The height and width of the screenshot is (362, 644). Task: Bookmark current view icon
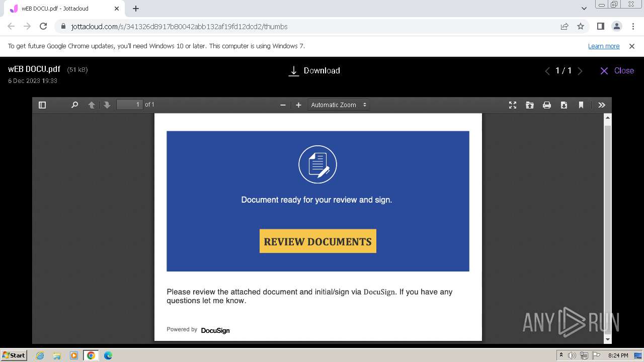(581, 105)
